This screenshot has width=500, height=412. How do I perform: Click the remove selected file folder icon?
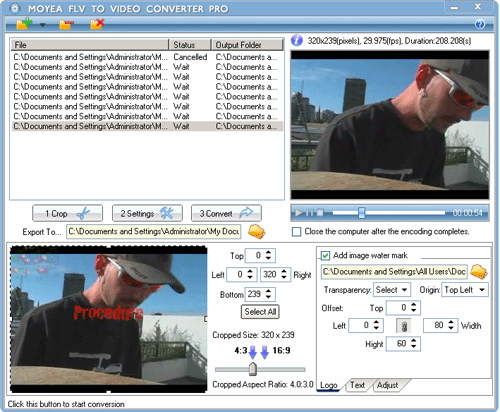pos(65,24)
